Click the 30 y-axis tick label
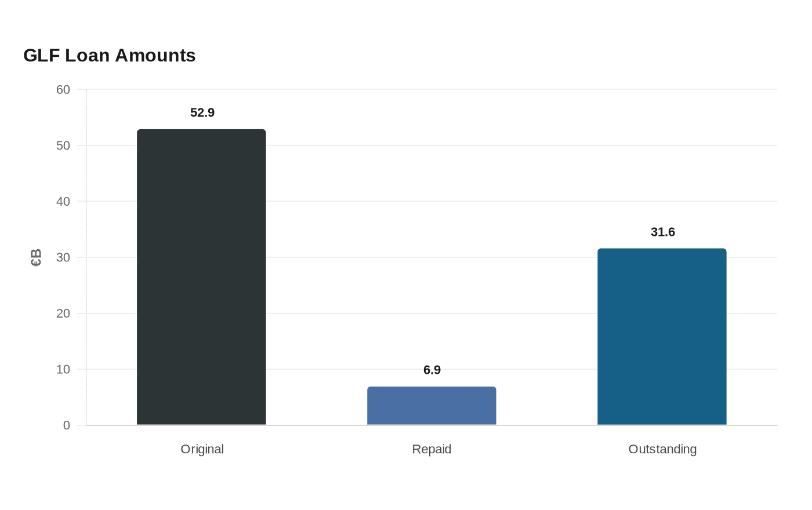This screenshot has width=812, height=510. (63, 257)
